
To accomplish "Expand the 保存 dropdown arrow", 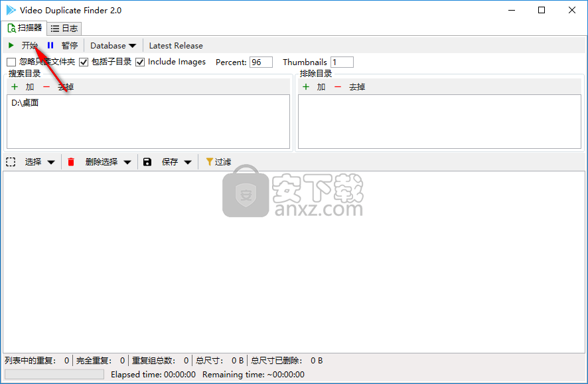I will click(188, 162).
